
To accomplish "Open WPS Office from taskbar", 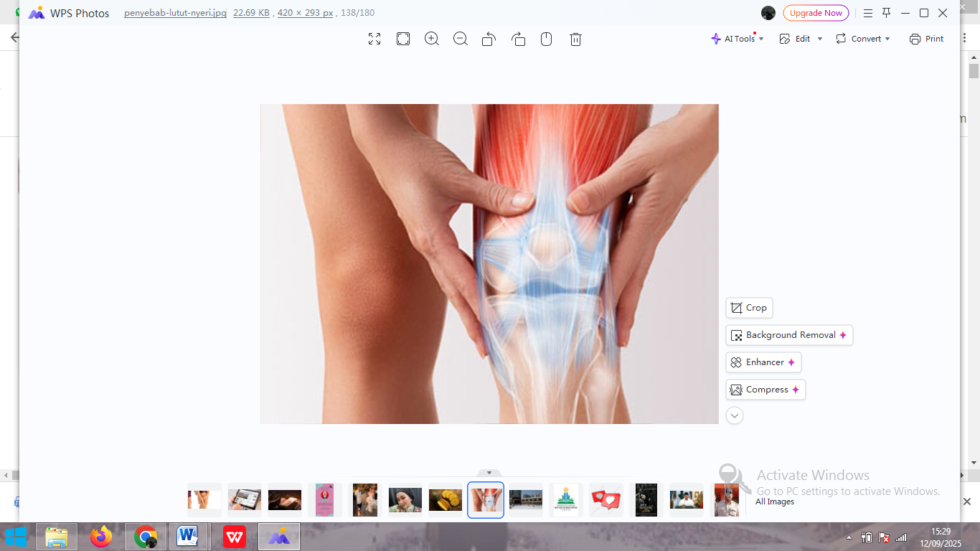I will [235, 537].
